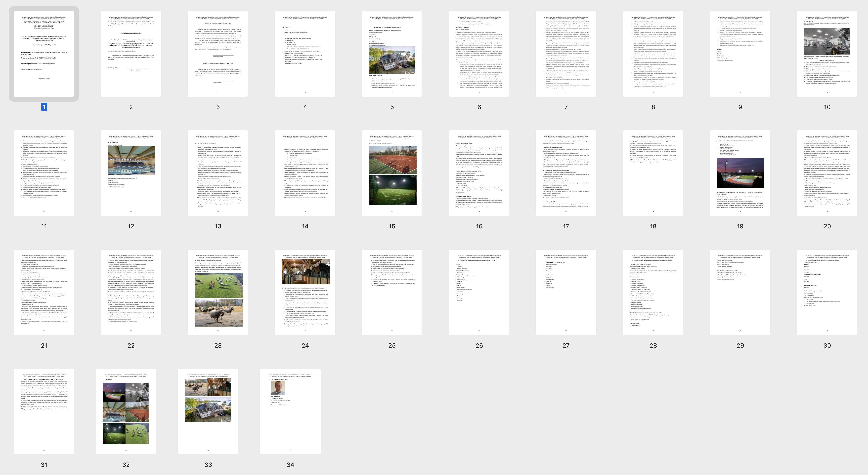
Task: Open page 34 contact portrait thumbnail
Action: [290, 411]
